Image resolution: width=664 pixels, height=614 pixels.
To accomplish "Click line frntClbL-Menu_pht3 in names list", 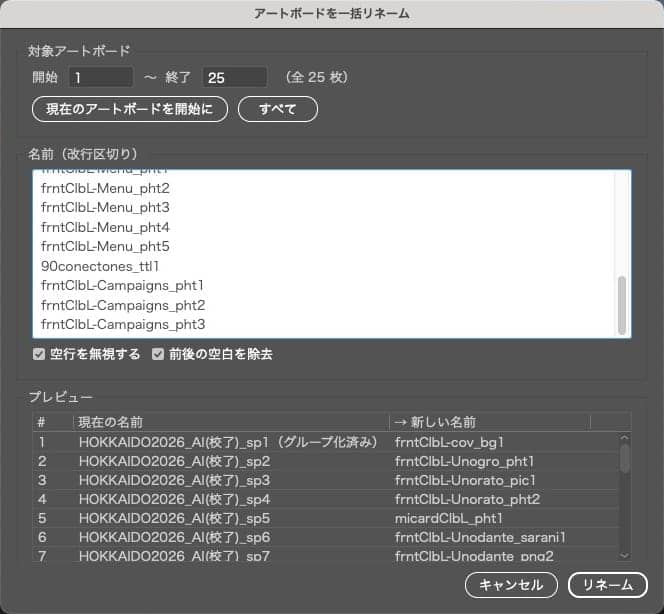I will click(105, 207).
